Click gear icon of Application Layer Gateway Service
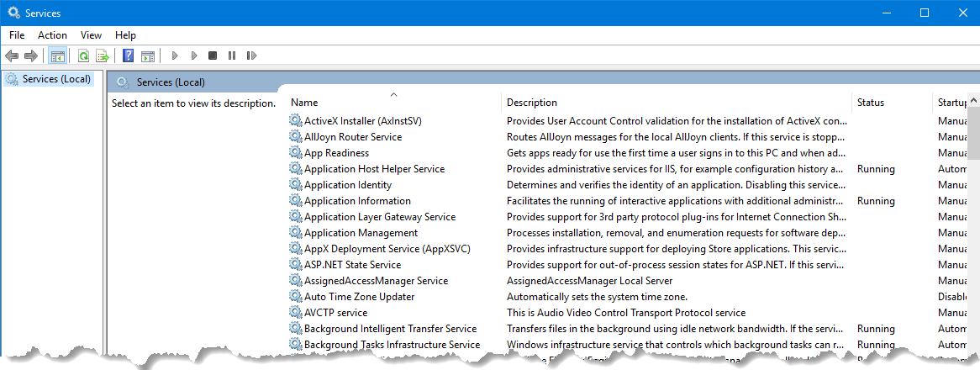Screen dimensions: 980x370 296,217
